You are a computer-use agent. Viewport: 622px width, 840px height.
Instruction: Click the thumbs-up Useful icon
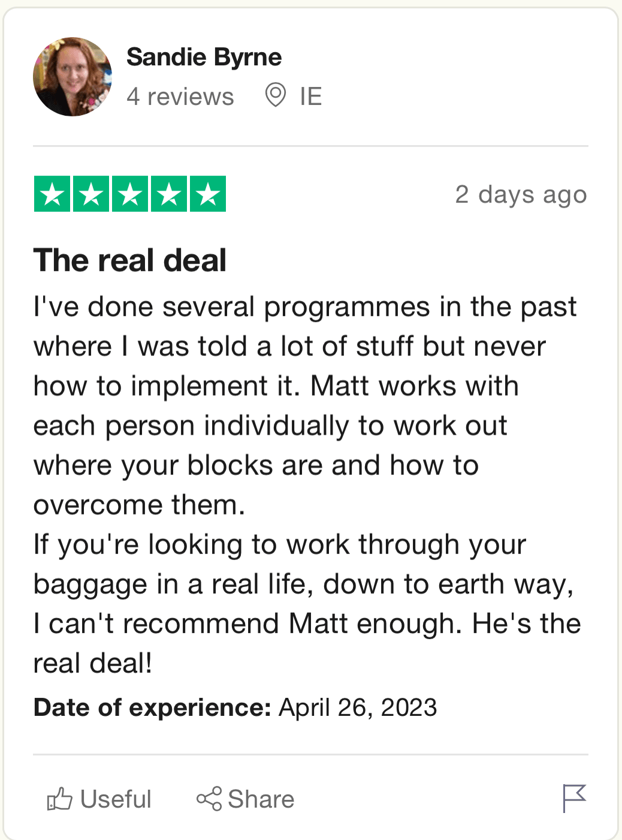point(59,799)
